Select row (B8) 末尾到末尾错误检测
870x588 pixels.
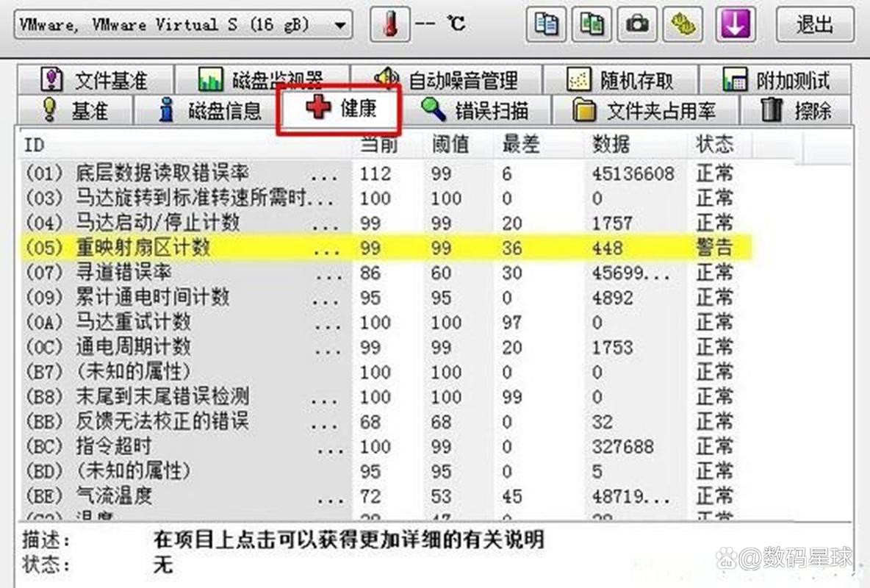(x=385, y=396)
